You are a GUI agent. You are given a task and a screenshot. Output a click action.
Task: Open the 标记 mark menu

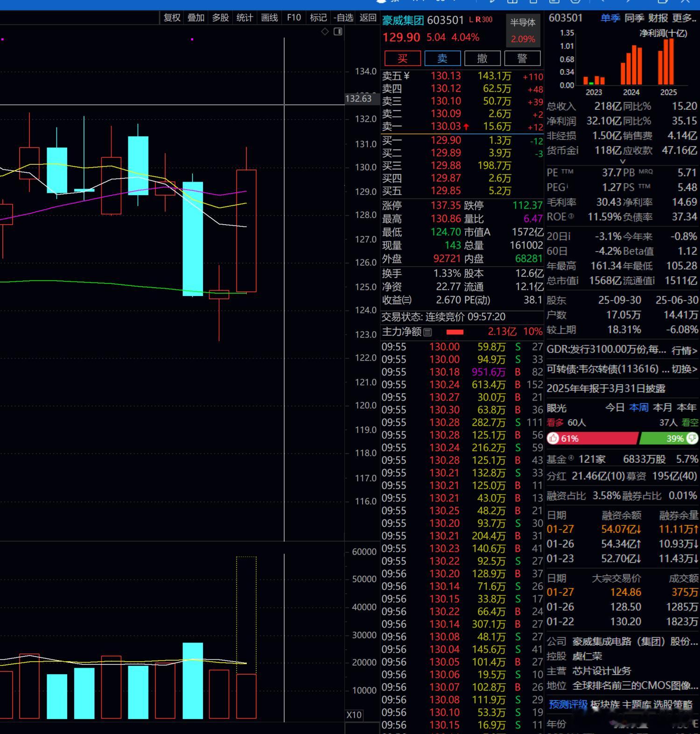coord(318,18)
